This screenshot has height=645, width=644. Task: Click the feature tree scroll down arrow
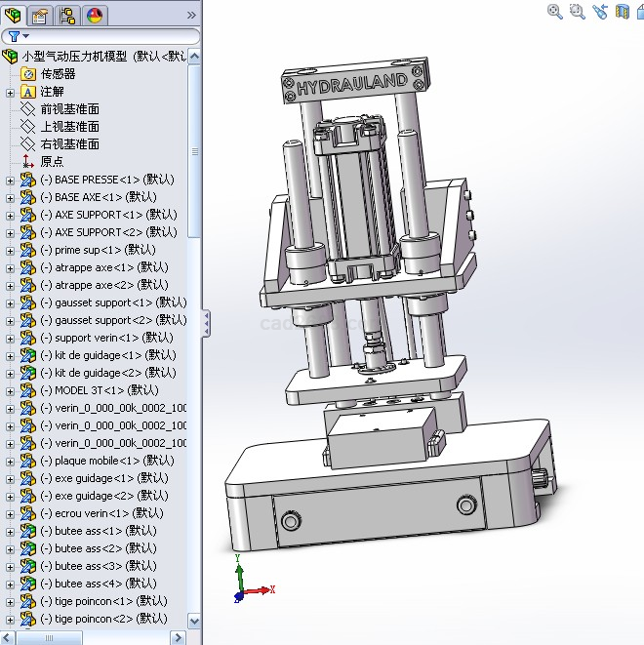click(x=193, y=621)
